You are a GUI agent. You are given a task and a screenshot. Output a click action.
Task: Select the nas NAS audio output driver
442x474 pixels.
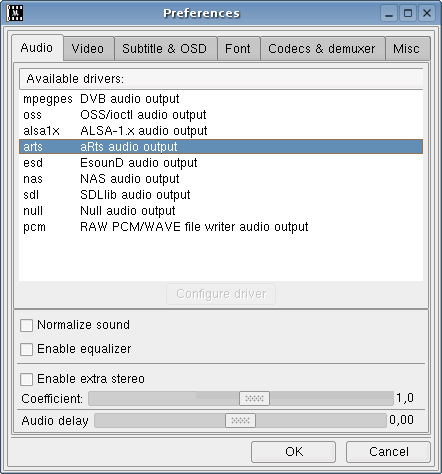tap(221, 179)
